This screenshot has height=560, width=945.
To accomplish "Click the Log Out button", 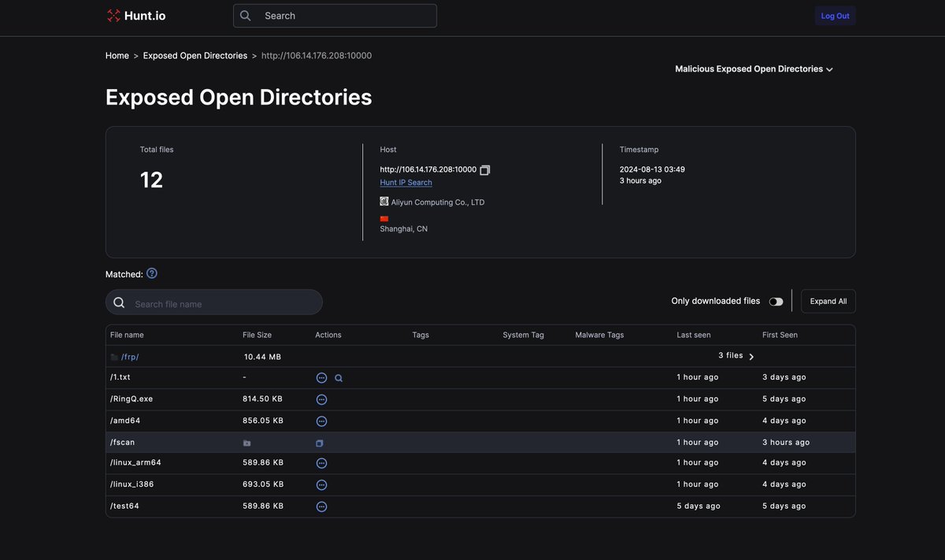I will [x=836, y=16].
